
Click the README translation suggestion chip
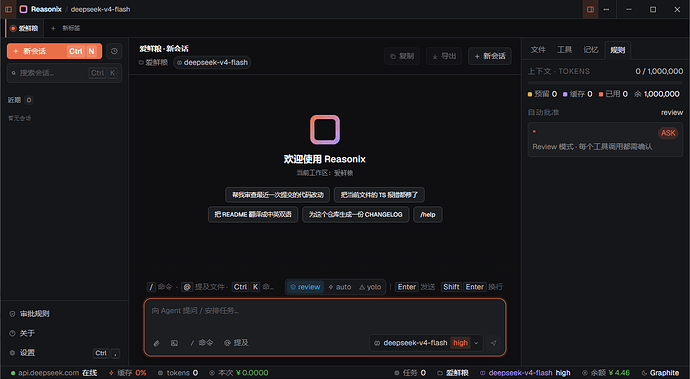(x=253, y=214)
